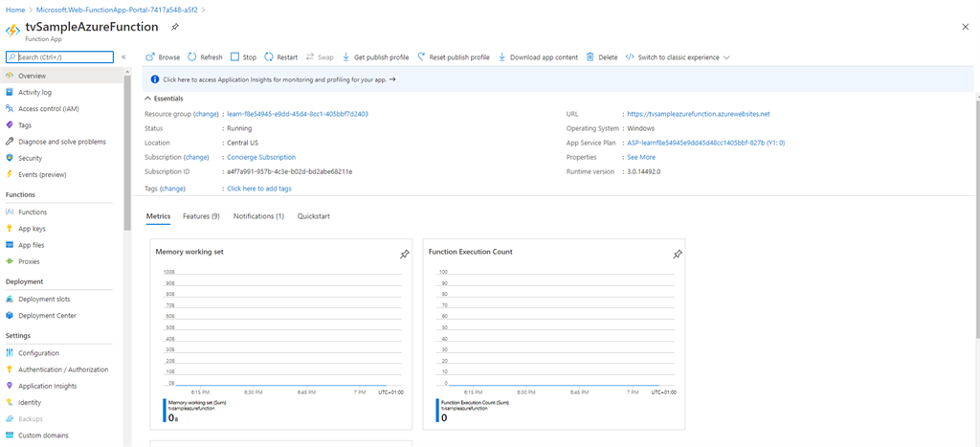Go to Home breadcrumb
The width and height of the screenshot is (980, 447).
point(15,10)
